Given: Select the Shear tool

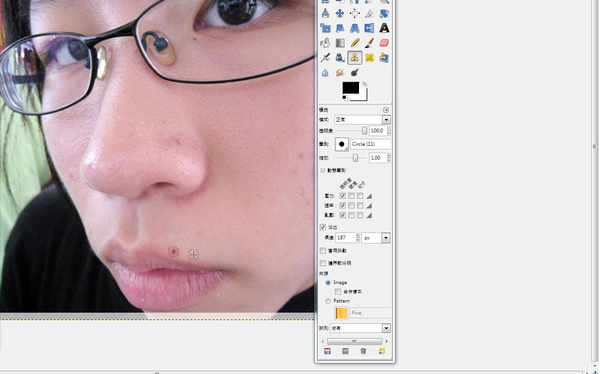Looking at the screenshot, I should click(x=339, y=28).
